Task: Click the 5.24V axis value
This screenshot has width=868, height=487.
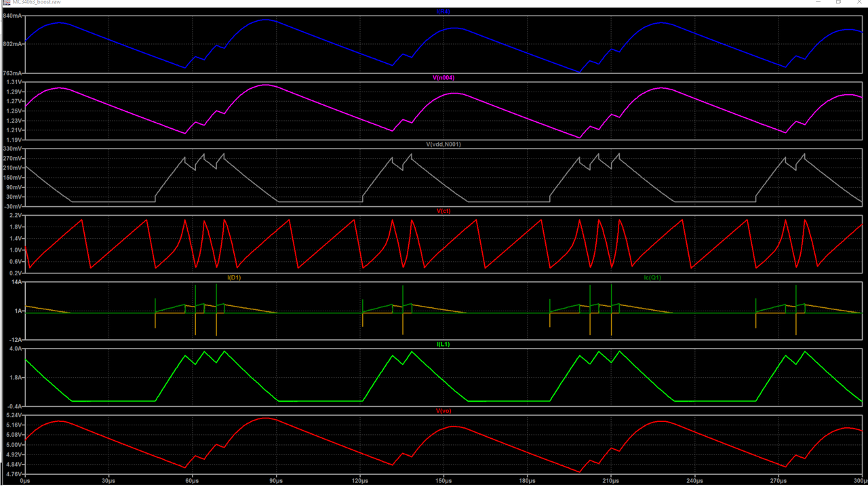Action: pos(16,414)
